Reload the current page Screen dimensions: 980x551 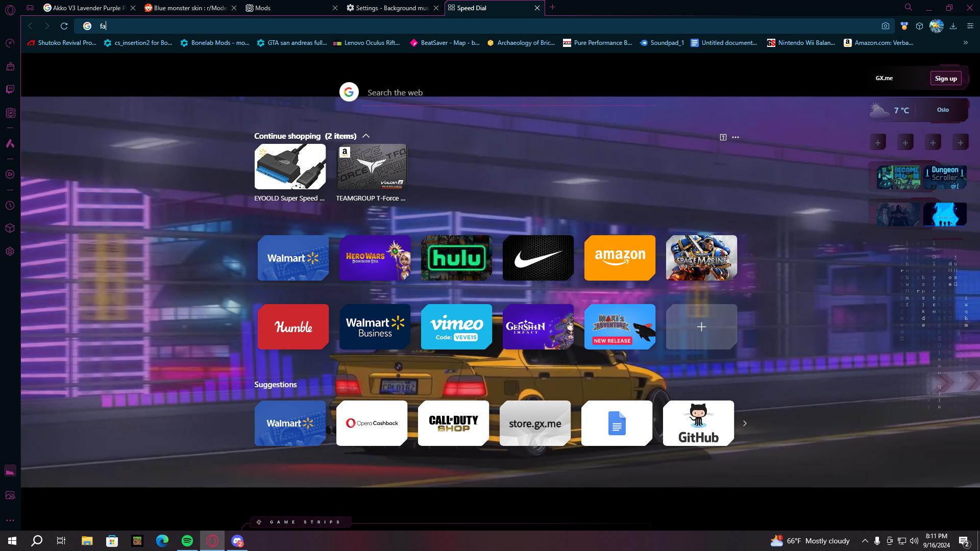coord(64,26)
